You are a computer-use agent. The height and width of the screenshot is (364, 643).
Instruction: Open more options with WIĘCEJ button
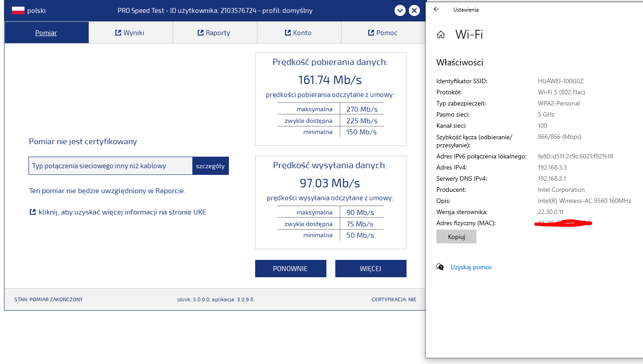click(371, 268)
